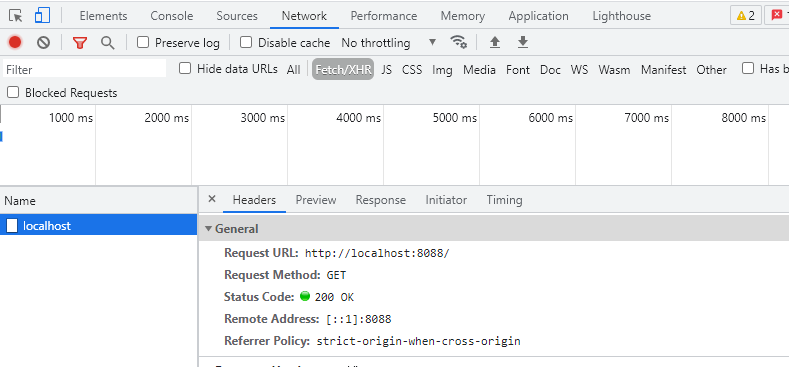Enable the Disable cache checkbox
789x367 pixels.
point(246,42)
